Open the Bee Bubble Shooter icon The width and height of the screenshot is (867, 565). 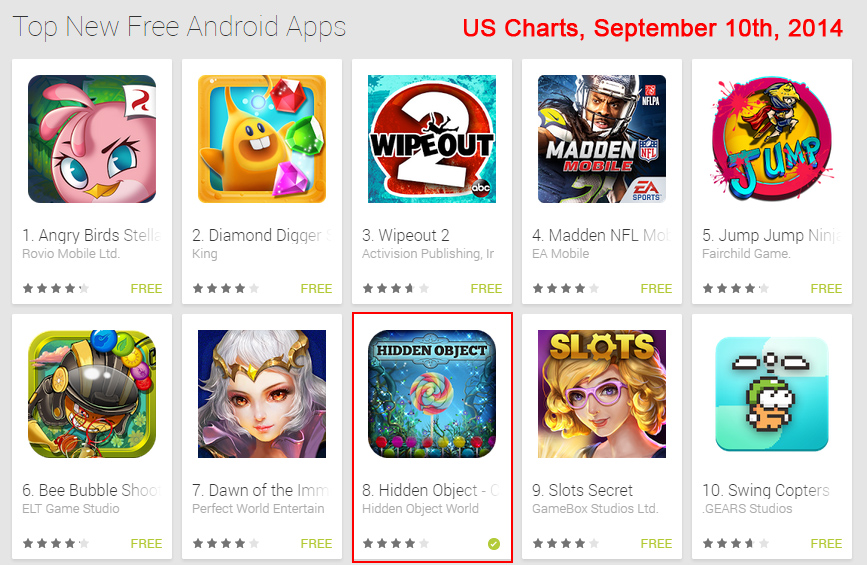click(92, 394)
